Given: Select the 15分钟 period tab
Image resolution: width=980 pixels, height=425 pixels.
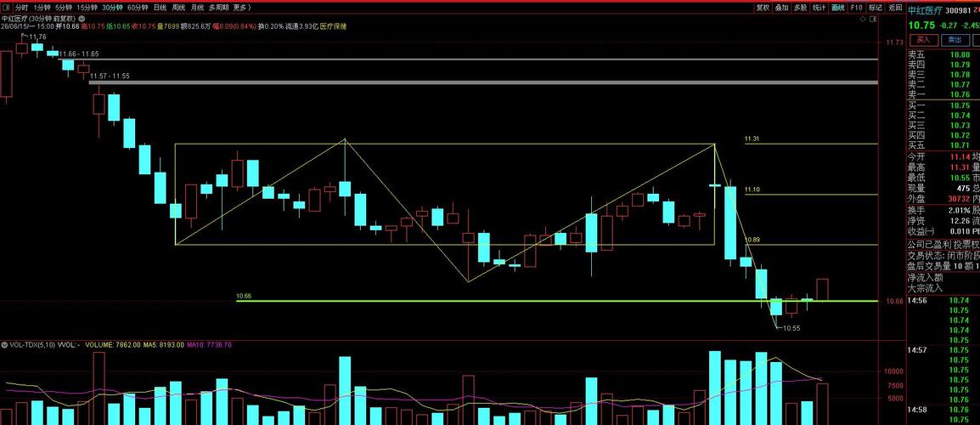Looking at the screenshot, I should point(87,8).
